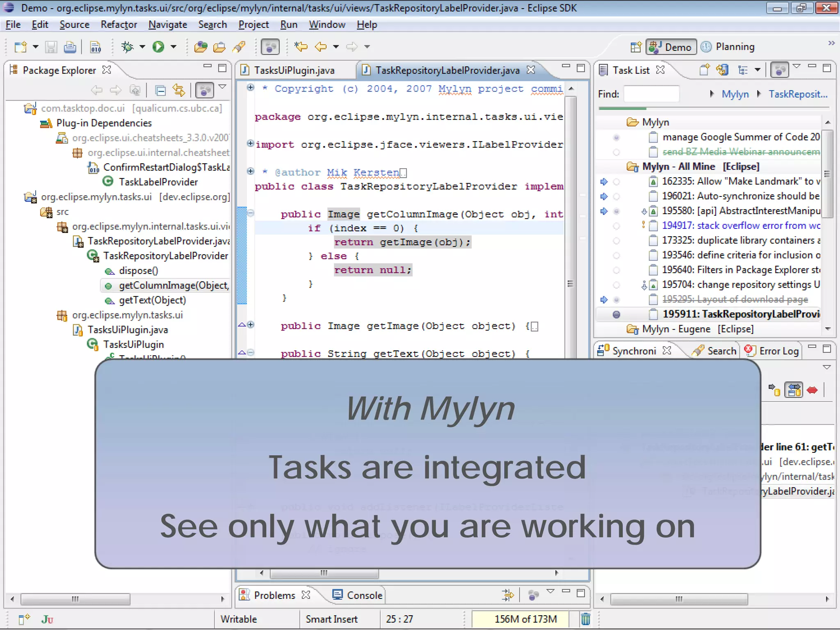Click the editor horizontal scrollbar thumb
840x630 pixels.
click(x=324, y=573)
